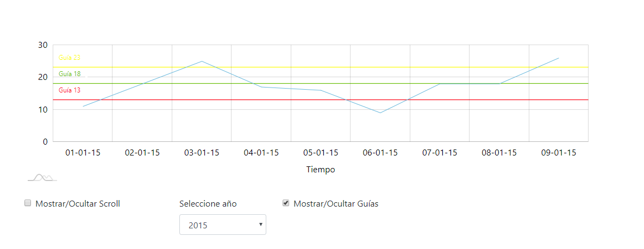Click the 01-01-15 date axis label

tap(83, 153)
